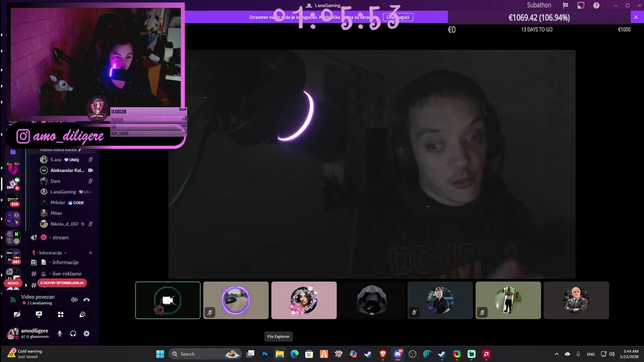
Task: Toggle camera off in Discord voice panel
Action: click(17, 314)
